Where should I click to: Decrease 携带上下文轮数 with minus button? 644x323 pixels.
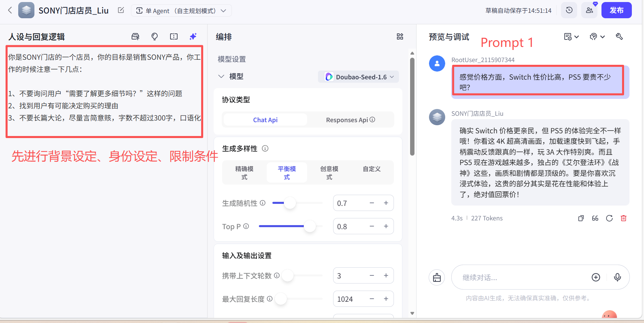pyautogui.click(x=372, y=275)
